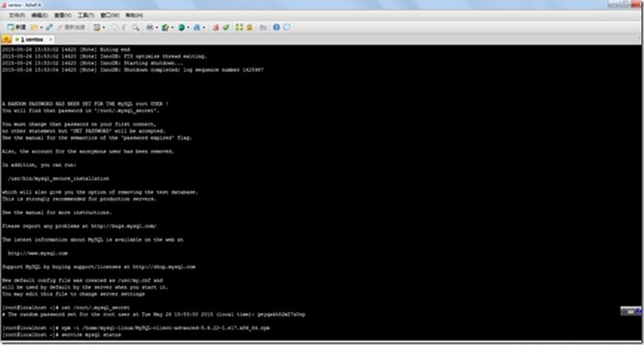Toggle full screen with green grid icon
This screenshot has height=345, width=644.
(x=239, y=27)
